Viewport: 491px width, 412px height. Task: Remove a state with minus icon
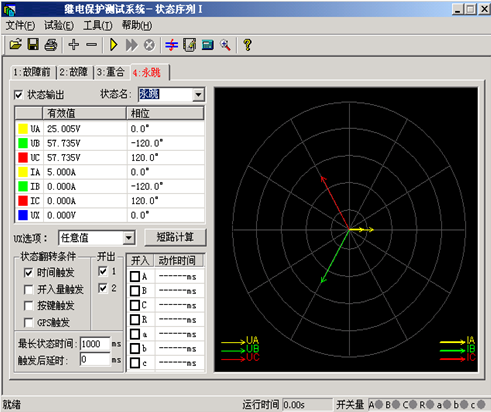coord(91,44)
